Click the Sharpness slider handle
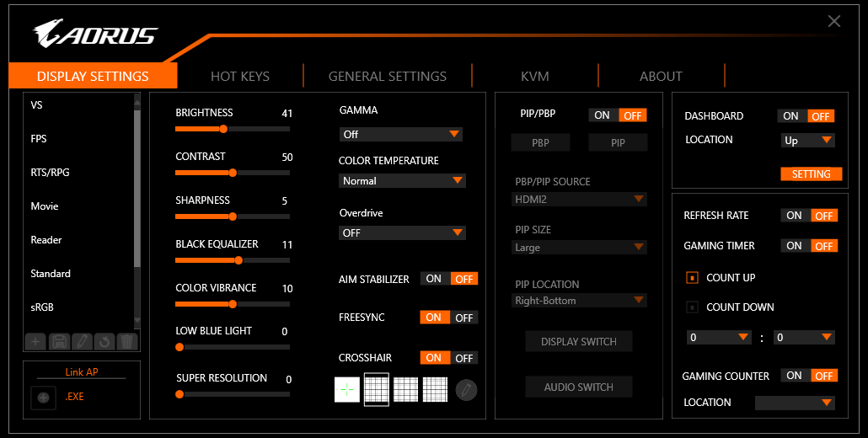The image size is (868, 438). pyautogui.click(x=233, y=216)
